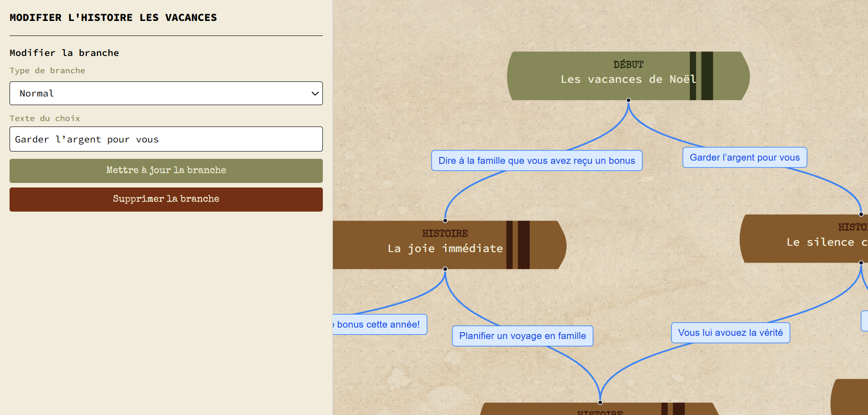Click output handle below La joie immédiate

click(x=445, y=269)
